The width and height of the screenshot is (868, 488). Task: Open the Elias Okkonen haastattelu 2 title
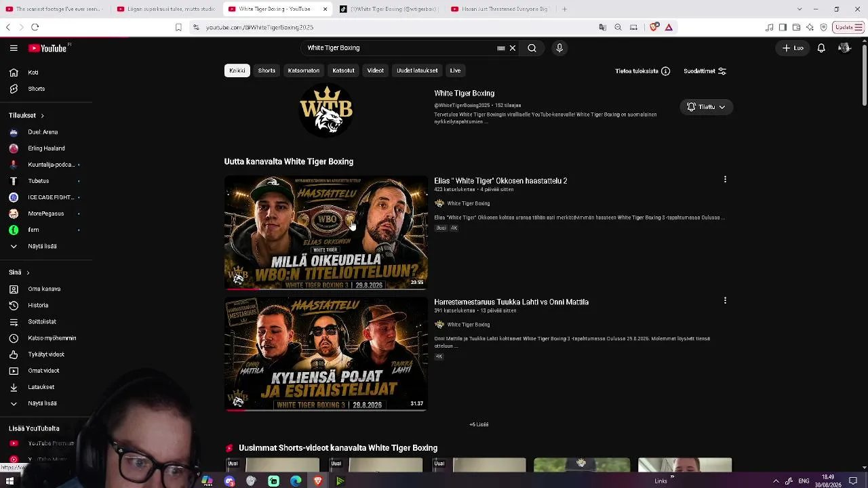(500, 181)
